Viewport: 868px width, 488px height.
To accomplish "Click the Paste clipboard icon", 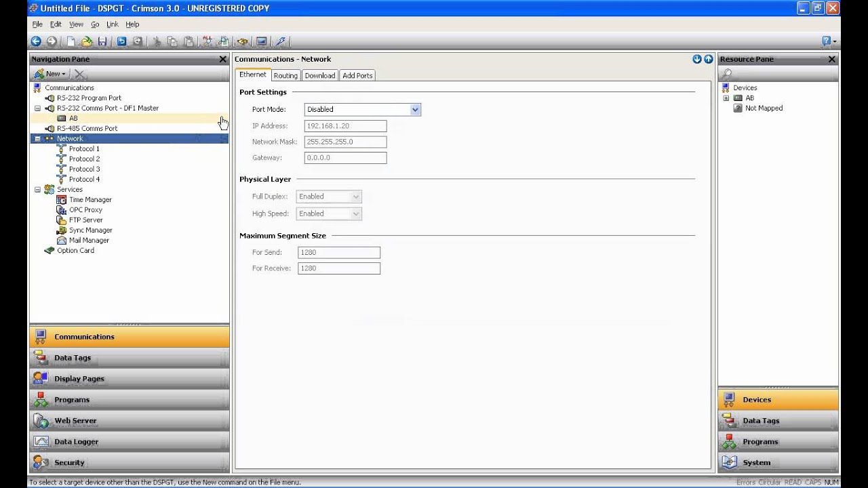I will click(189, 41).
